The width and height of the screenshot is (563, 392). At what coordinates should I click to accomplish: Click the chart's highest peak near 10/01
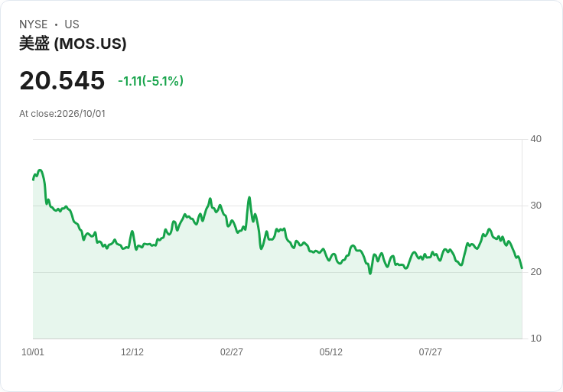pyautogui.click(x=40, y=170)
